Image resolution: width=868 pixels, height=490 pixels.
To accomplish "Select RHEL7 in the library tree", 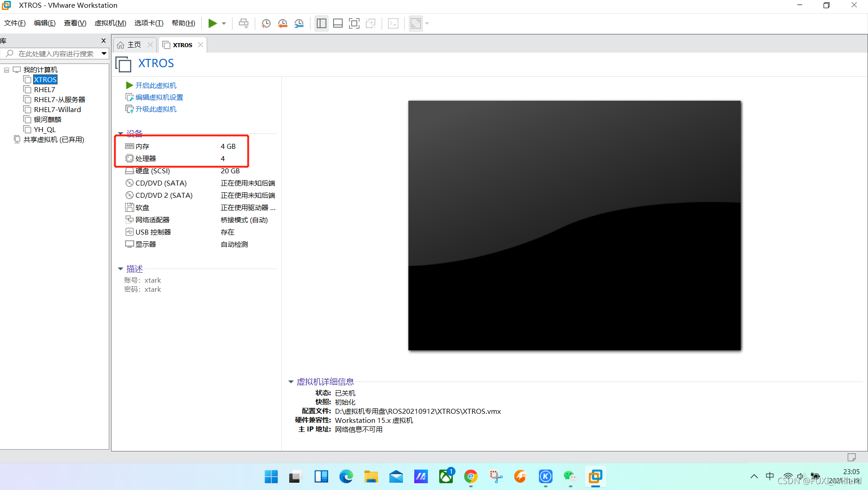I will (44, 89).
